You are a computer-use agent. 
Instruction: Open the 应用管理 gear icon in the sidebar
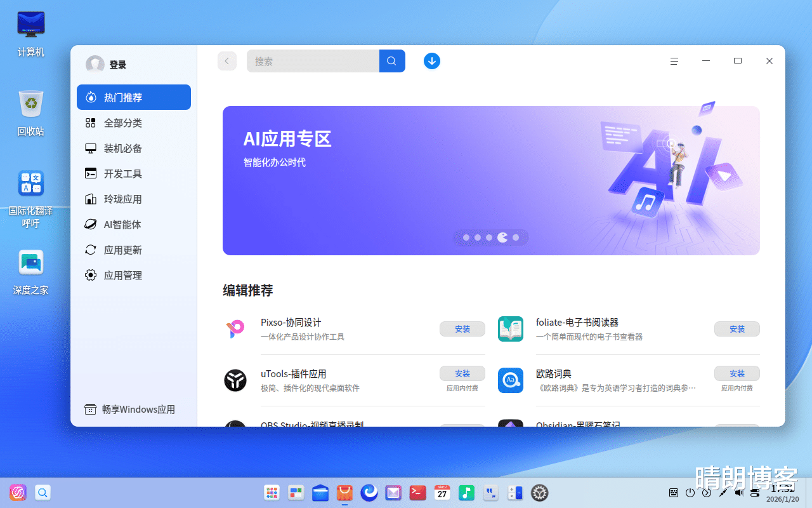click(91, 275)
